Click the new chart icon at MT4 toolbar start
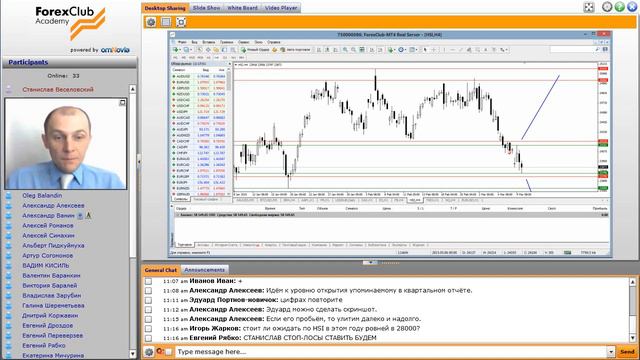The image size is (640, 360). coord(176,50)
